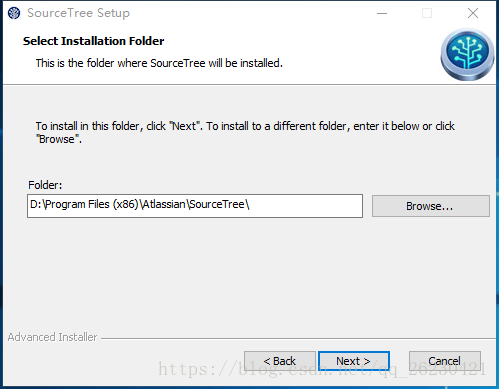
Task: Click the SourceTree Setup window title text
Action: click(78, 13)
